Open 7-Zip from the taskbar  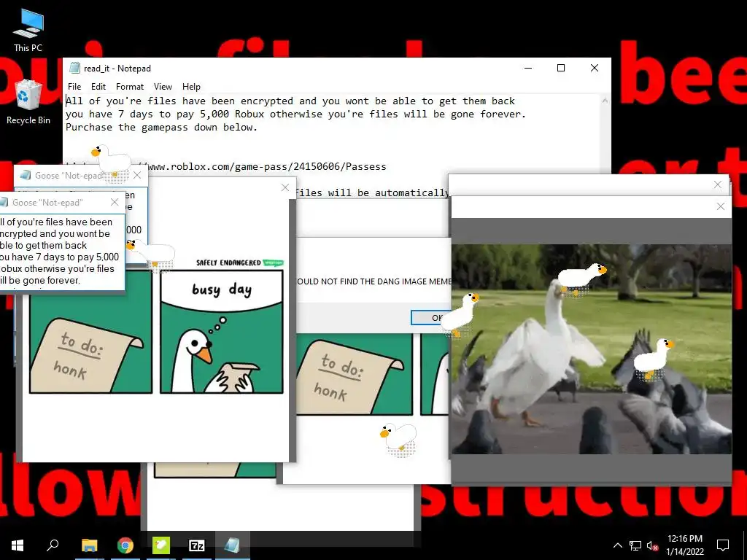tap(196, 545)
